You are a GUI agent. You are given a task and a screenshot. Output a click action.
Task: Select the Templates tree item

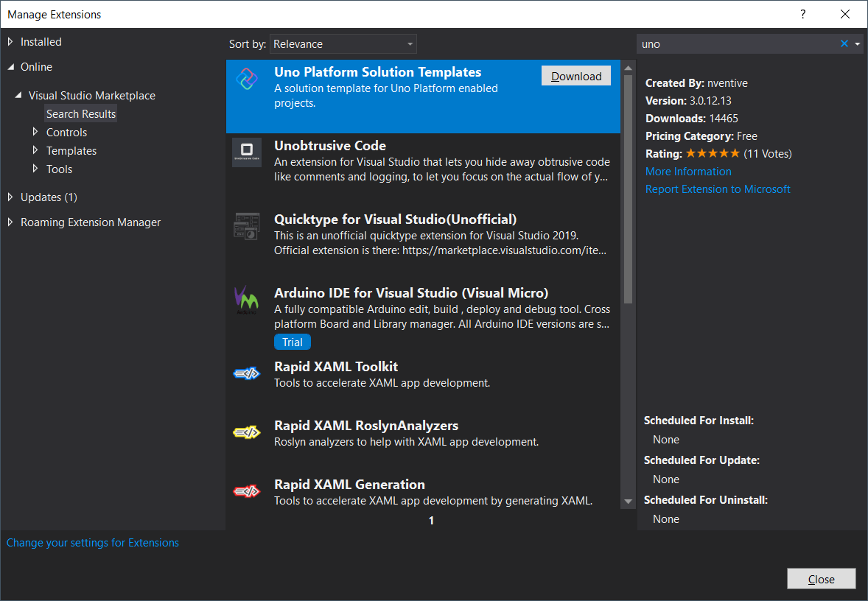(x=71, y=150)
